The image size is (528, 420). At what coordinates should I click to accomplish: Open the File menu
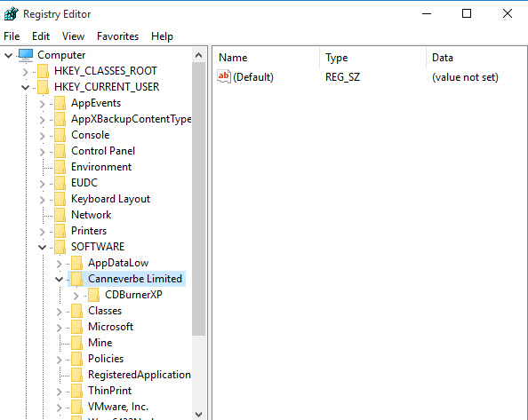[12, 36]
